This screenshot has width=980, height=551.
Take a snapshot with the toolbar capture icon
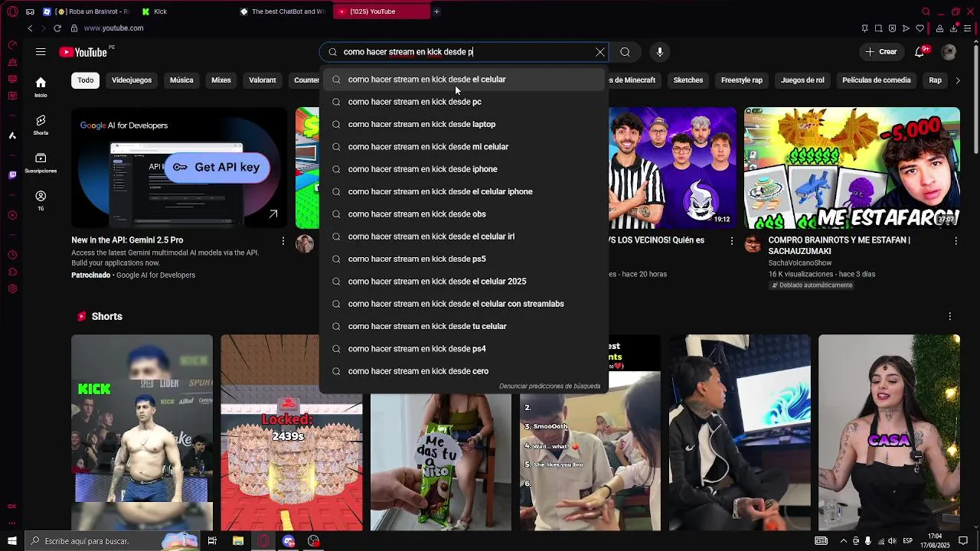(878, 28)
